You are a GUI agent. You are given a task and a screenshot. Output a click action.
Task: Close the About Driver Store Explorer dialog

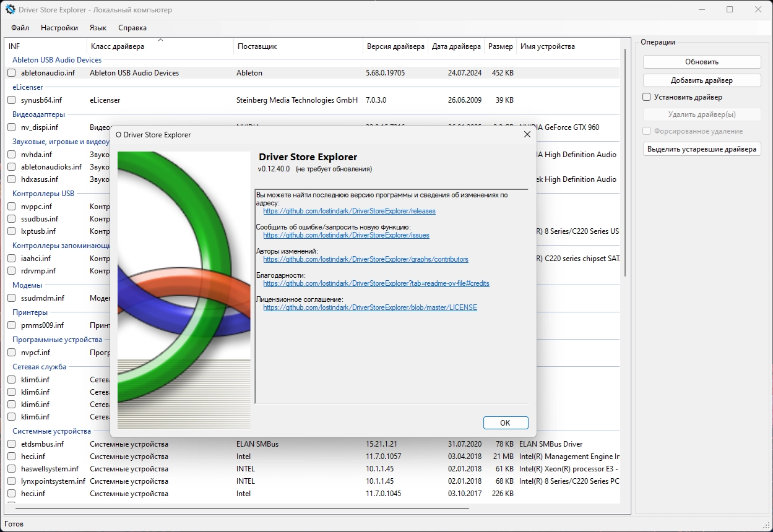point(527,134)
